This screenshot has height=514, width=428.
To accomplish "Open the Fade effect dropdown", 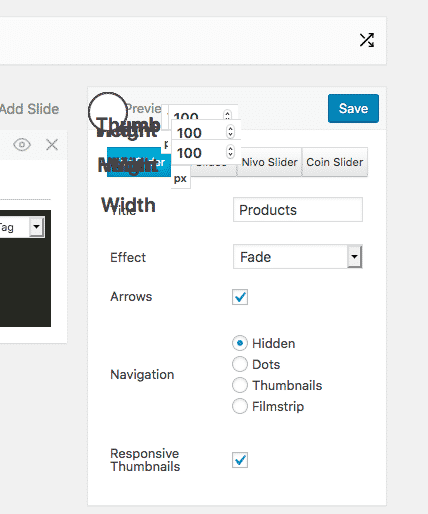I will 298,257.
